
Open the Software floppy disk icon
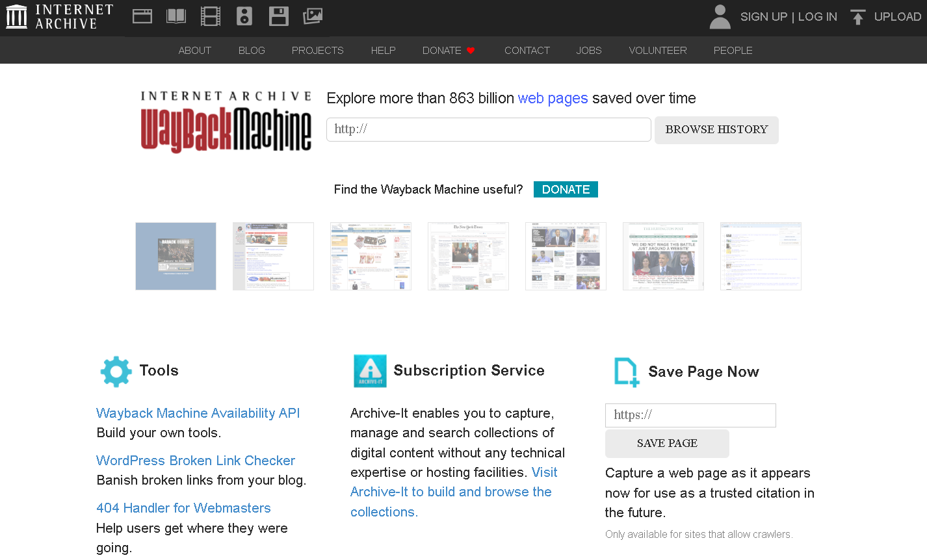278,16
